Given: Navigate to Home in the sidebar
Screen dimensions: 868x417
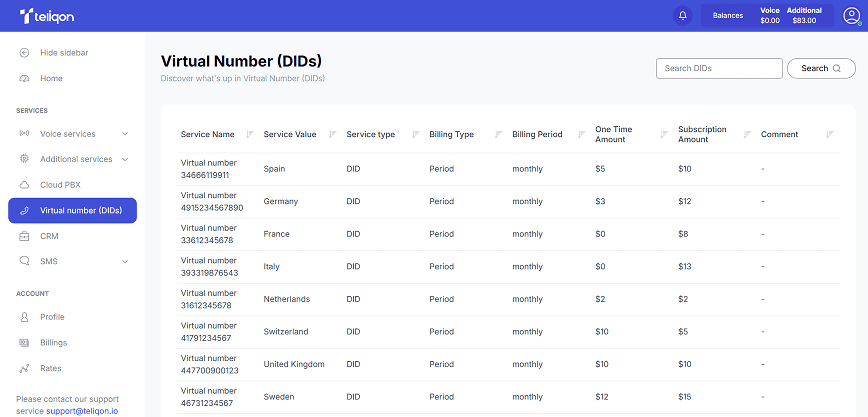Looking at the screenshot, I should click(x=51, y=78).
